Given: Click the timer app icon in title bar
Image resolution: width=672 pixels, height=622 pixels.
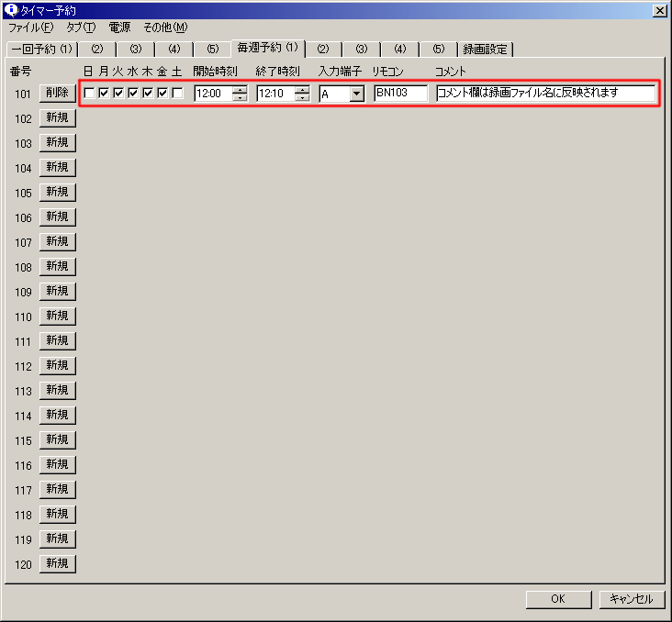Looking at the screenshot, I should pos(11,10).
